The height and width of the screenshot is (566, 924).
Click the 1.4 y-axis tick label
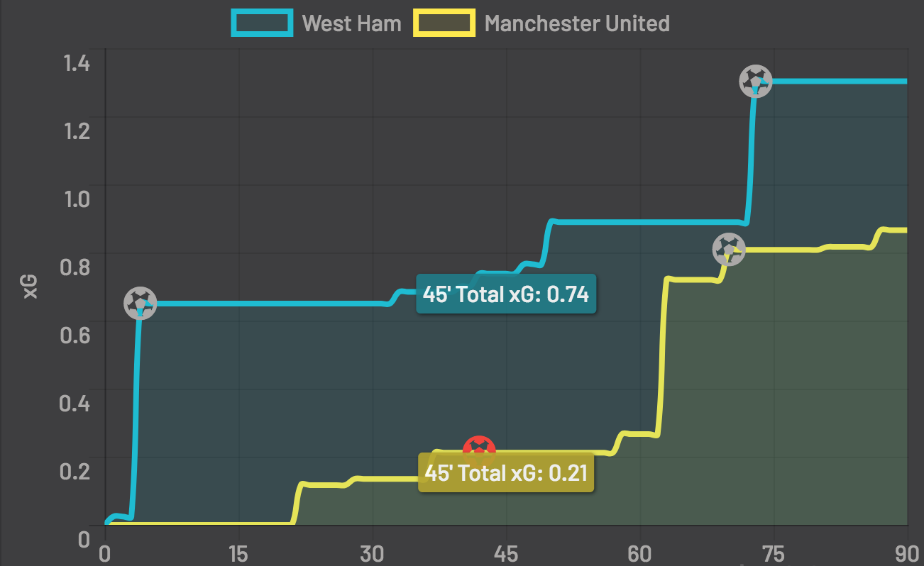click(x=76, y=63)
